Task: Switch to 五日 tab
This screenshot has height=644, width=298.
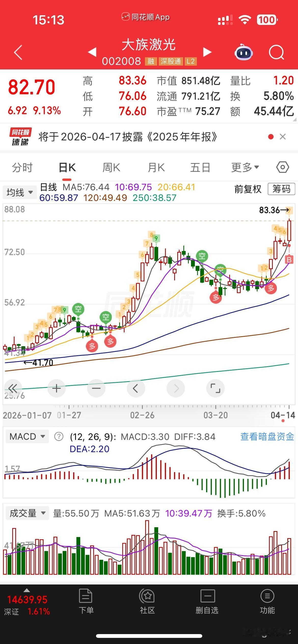Action: coord(200,167)
